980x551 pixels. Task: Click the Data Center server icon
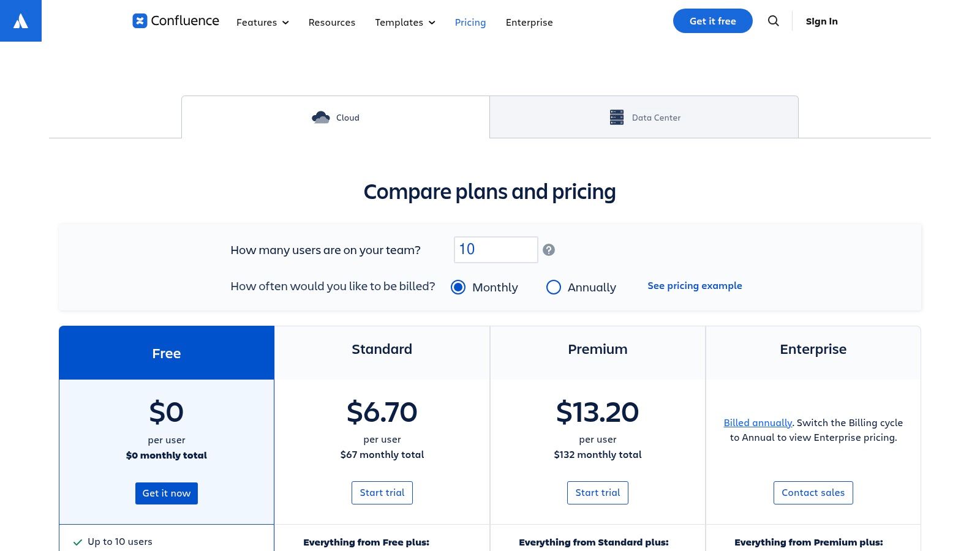pyautogui.click(x=616, y=117)
